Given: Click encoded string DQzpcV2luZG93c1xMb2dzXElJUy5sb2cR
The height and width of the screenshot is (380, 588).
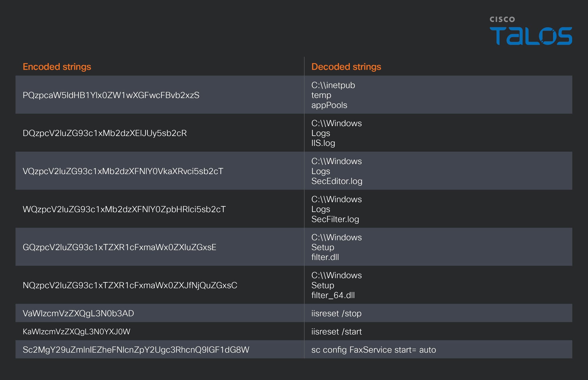Looking at the screenshot, I should [105, 133].
